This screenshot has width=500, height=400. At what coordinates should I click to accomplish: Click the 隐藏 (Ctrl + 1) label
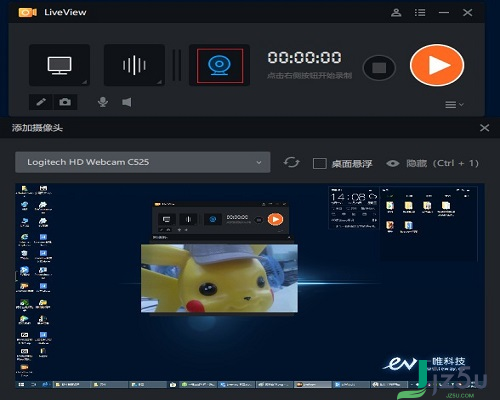tap(442, 163)
